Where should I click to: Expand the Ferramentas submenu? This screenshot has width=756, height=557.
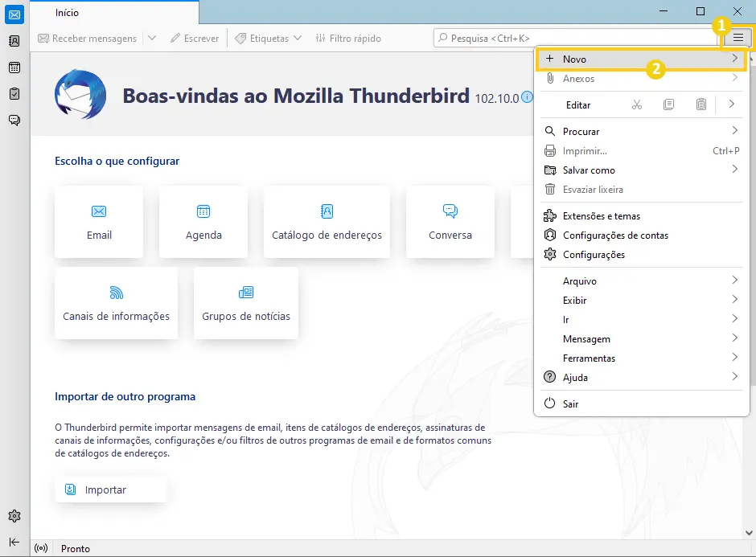click(x=641, y=358)
